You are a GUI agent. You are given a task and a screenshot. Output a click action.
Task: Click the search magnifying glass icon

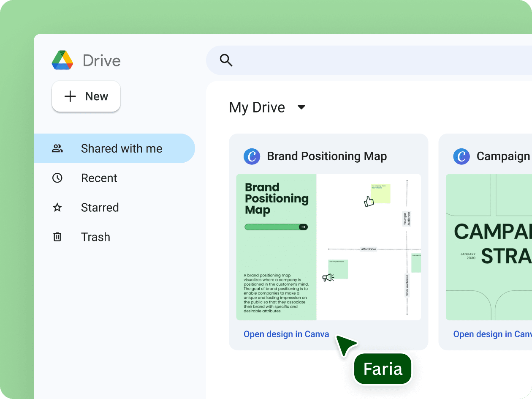pyautogui.click(x=226, y=60)
